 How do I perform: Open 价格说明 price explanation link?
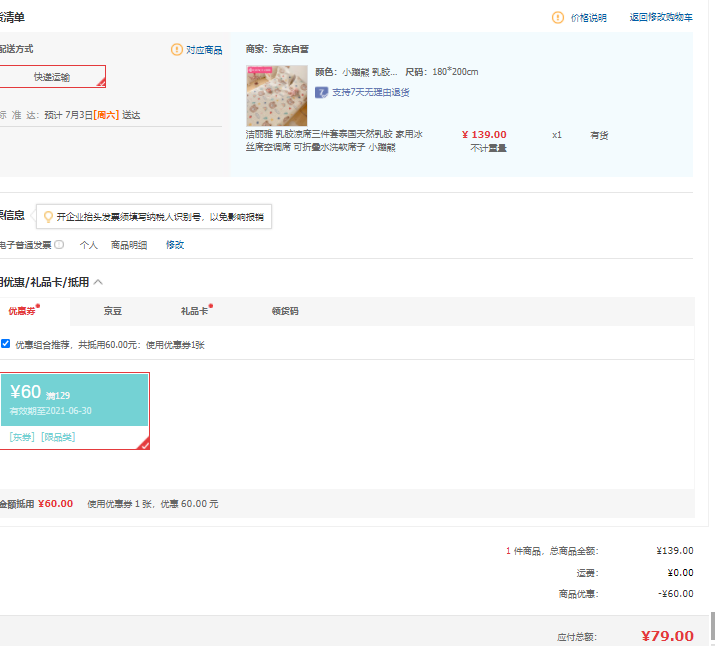point(588,18)
